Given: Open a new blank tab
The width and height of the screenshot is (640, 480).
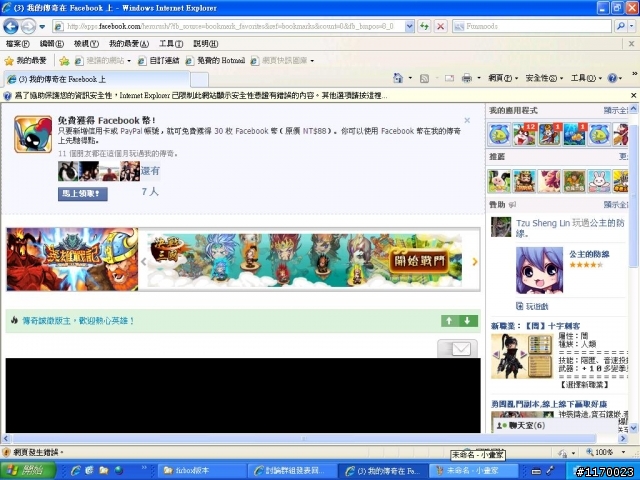Looking at the screenshot, I should tap(199, 80).
